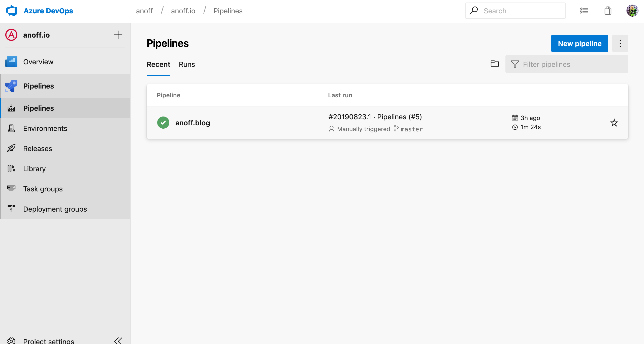Open the user profile avatar
Screen dimensions: 644x344
(x=632, y=11)
